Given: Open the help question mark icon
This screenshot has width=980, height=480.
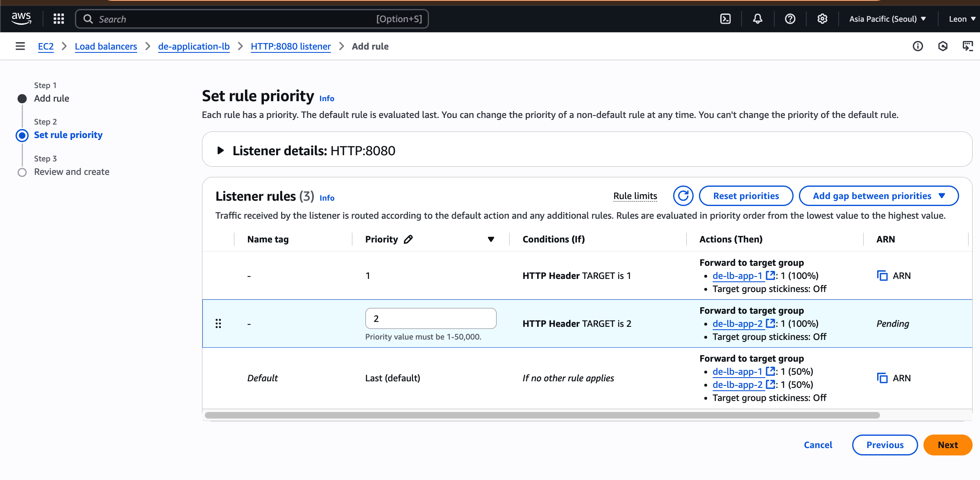Looking at the screenshot, I should [790, 19].
